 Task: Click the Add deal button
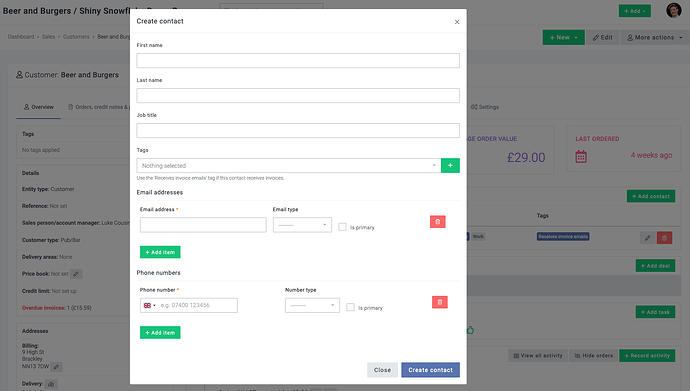pyautogui.click(x=655, y=266)
